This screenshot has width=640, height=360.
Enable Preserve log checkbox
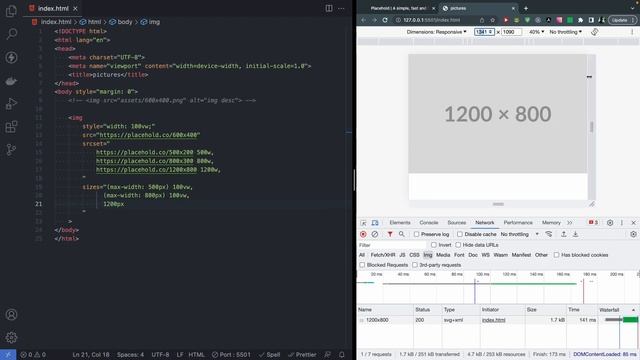click(x=416, y=234)
